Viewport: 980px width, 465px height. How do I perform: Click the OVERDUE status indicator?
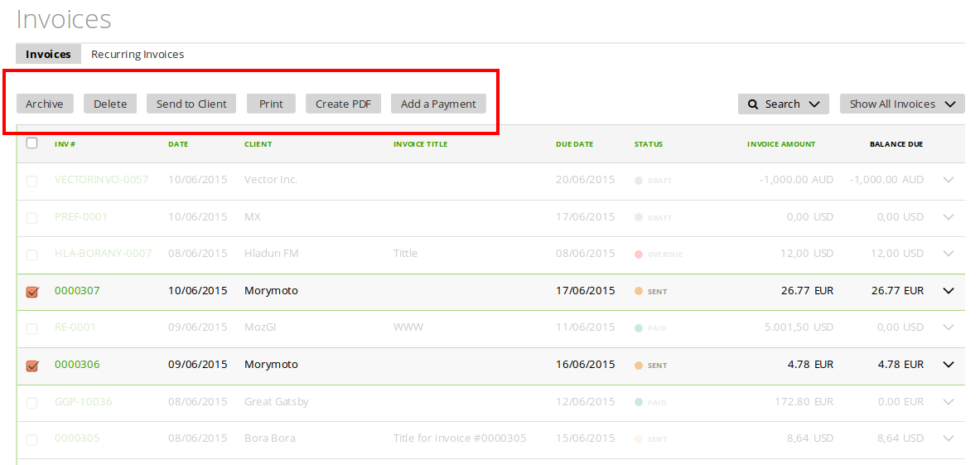point(658,254)
